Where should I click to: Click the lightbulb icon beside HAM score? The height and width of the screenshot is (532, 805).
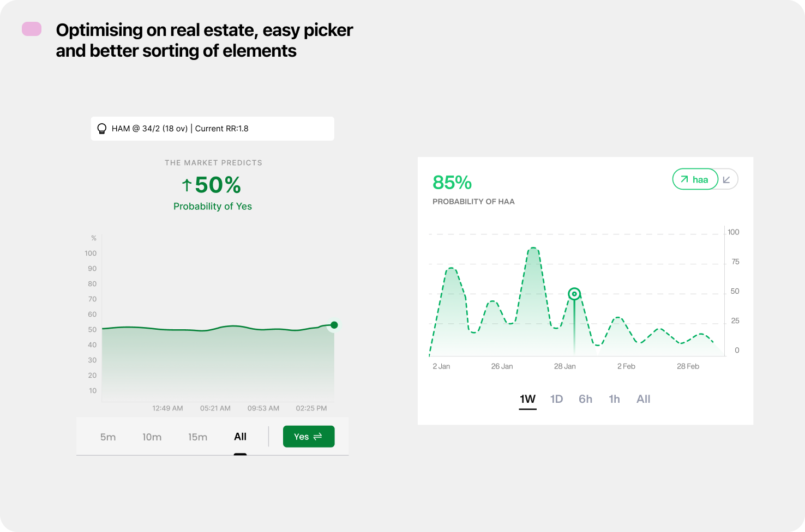click(x=101, y=129)
